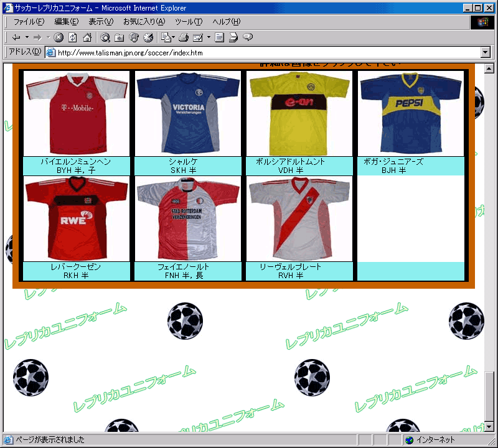Click the Forward arrow button
This screenshot has height=448, width=498.
(37, 37)
